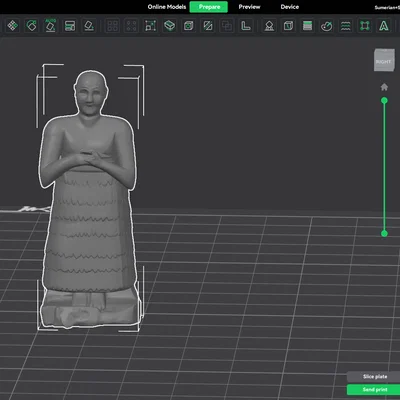Open the Device tab
The image size is (400, 400).
[289, 7]
